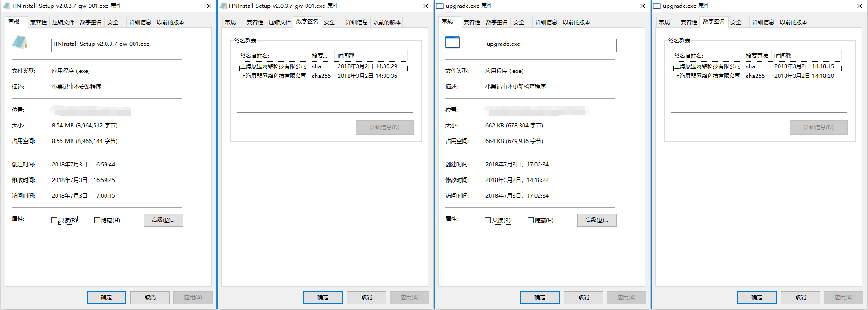Click 高级(D)... button in HNInstall_Setup properties
Image resolution: width=868 pixels, height=310 pixels.
[x=163, y=220]
